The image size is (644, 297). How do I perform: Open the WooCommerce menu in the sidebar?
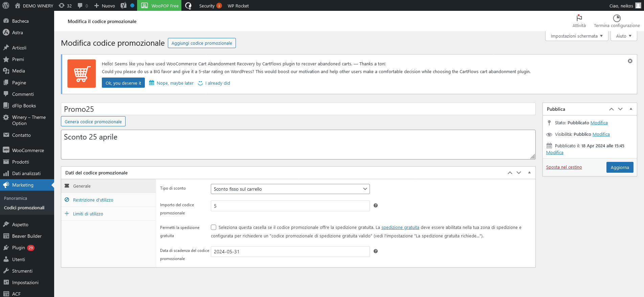coord(28,150)
